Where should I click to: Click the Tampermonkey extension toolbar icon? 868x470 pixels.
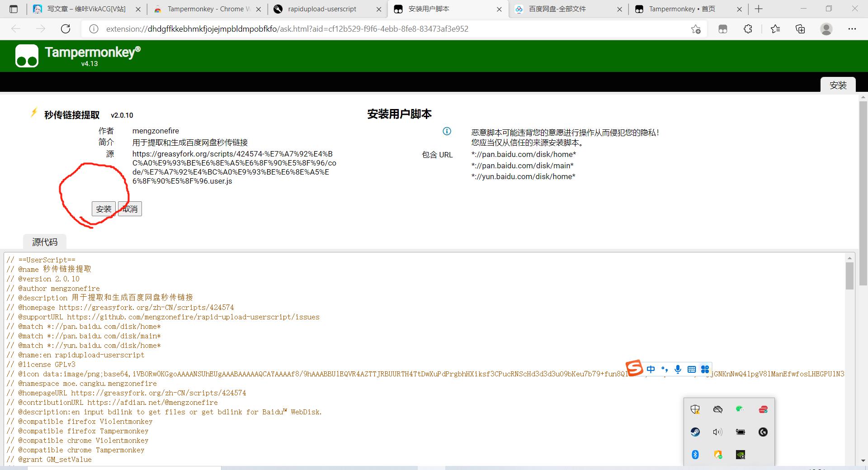[x=723, y=29]
